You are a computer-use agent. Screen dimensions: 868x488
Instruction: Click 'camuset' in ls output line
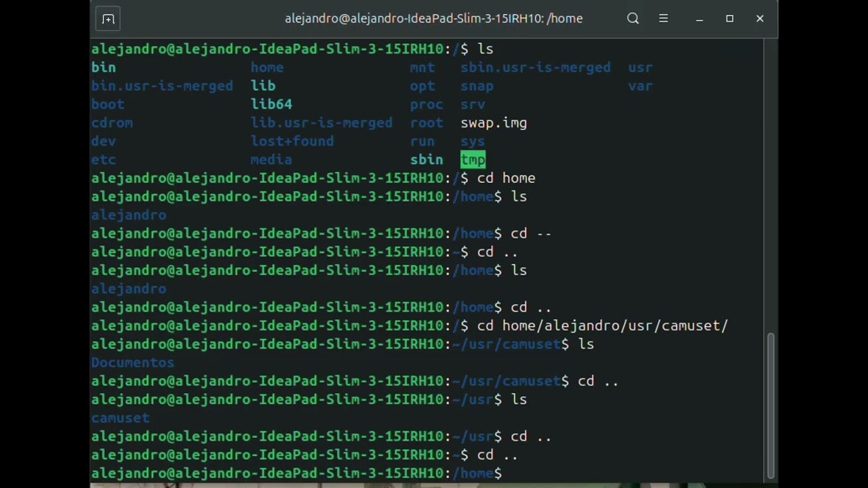(121, 418)
